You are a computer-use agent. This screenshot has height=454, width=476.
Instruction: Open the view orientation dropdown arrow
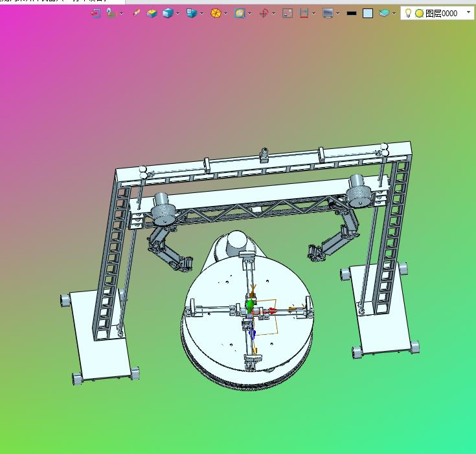tap(201, 14)
